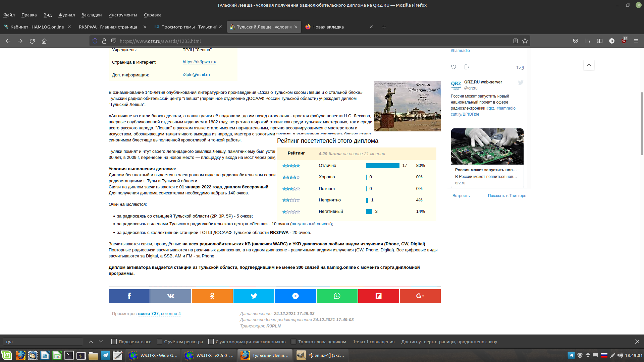Open the Инструменты menu

(123, 15)
